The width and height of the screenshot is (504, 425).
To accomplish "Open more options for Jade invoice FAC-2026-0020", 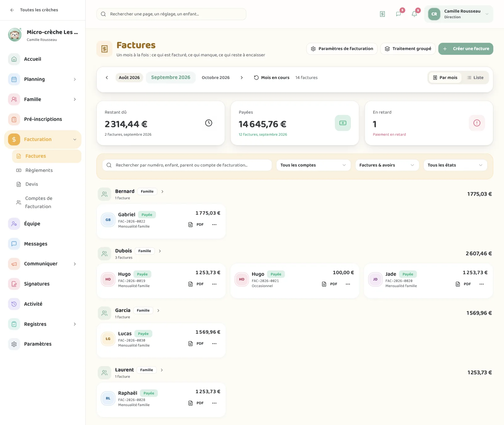I will [482, 284].
